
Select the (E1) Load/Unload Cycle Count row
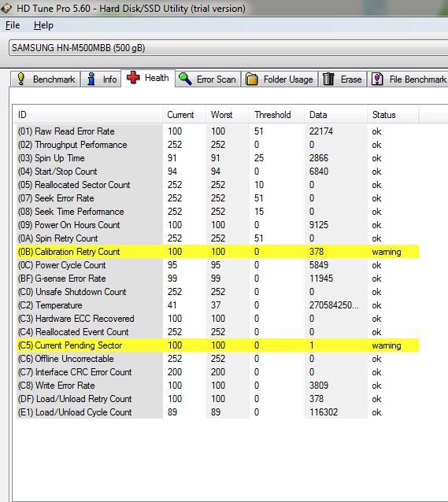(x=217, y=412)
